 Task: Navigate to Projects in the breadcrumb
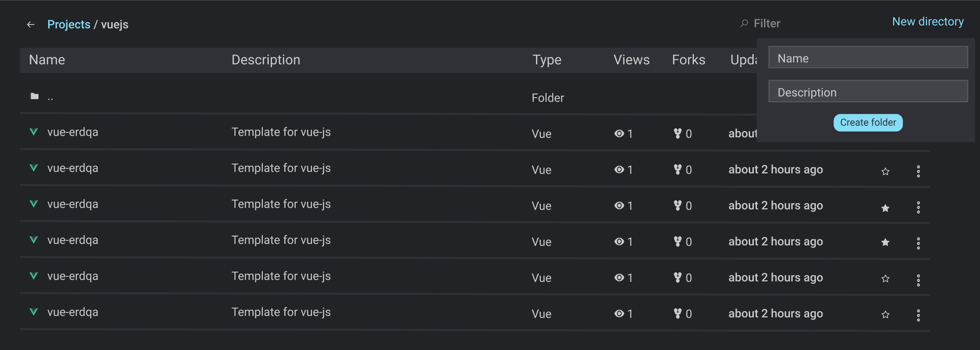(x=69, y=25)
